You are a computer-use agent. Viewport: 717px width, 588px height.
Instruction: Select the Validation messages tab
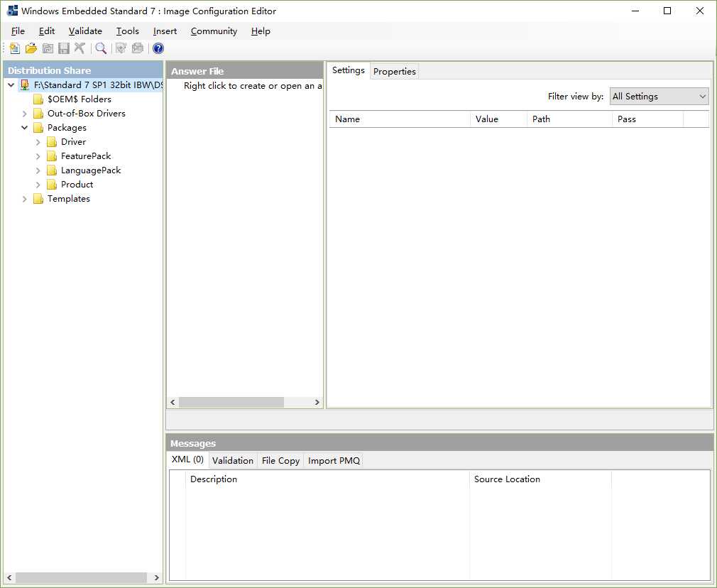[x=233, y=460]
